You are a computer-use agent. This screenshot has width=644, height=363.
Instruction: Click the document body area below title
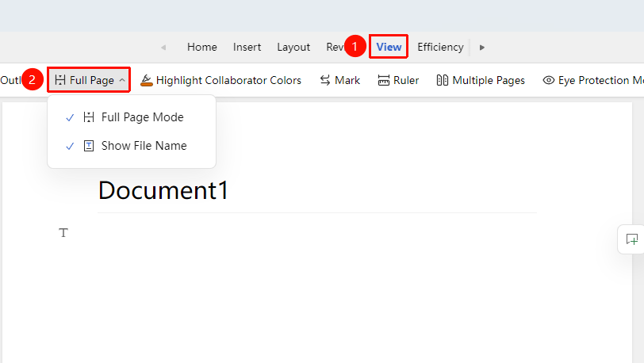click(x=316, y=288)
